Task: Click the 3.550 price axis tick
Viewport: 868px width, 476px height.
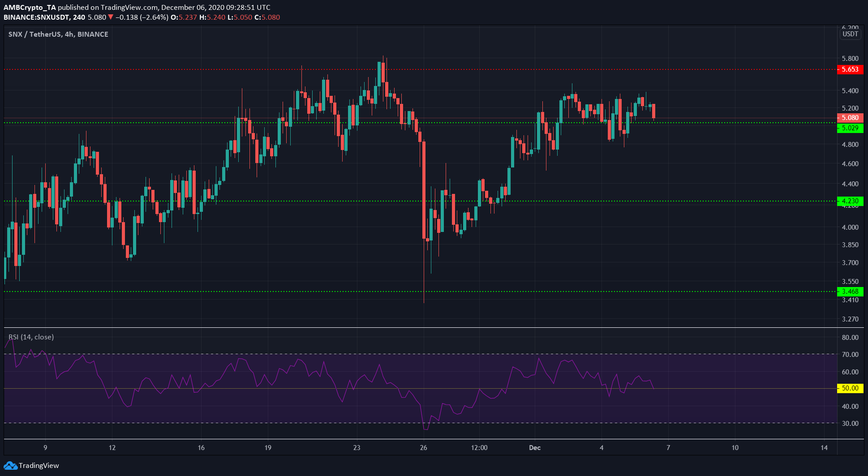Action: tap(850, 282)
